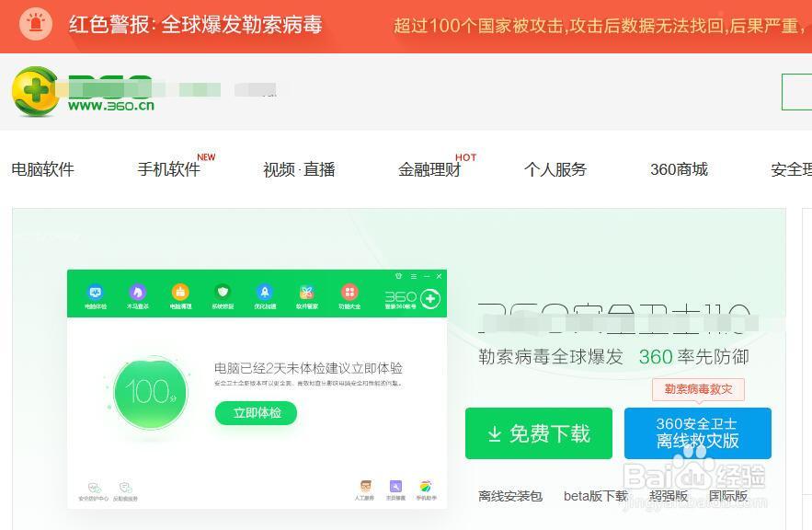Switch to the 手机软件 NEW tab
The width and height of the screenshot is (812, 530).
[169, 168]
